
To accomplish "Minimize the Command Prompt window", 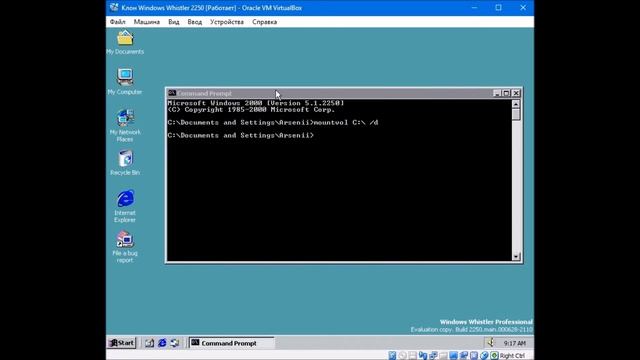I will tap(497, 93).
